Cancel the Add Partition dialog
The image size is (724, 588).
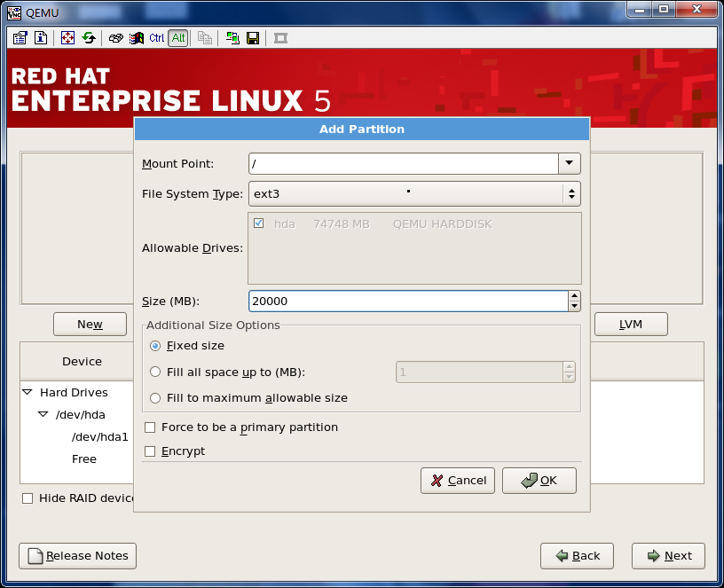(x=458, y=481)
